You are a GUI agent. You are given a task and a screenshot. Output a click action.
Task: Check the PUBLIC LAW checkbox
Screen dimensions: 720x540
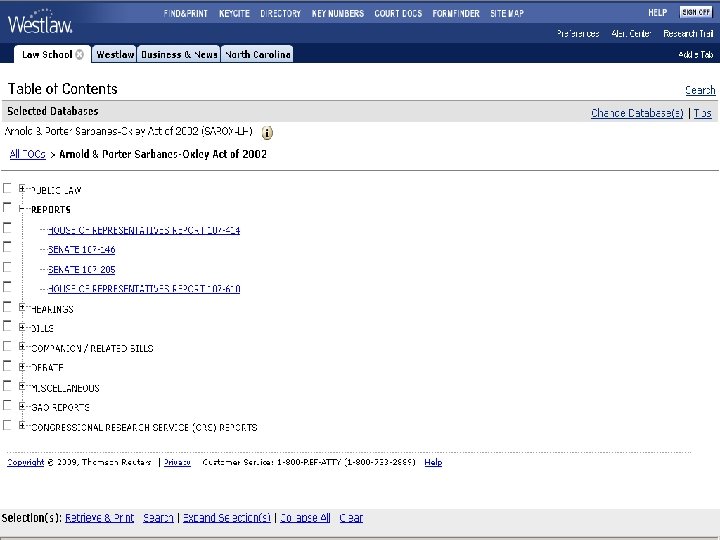pos(7,188)
